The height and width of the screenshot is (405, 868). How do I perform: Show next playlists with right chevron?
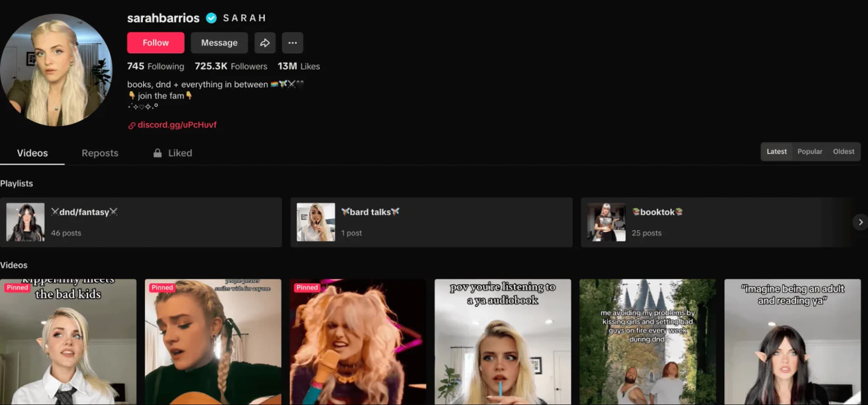pyautogui.click(x=860, y=222)
